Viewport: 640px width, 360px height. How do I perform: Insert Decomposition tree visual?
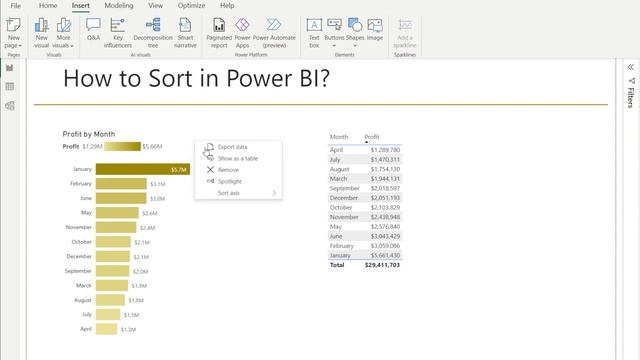point(153,33)
